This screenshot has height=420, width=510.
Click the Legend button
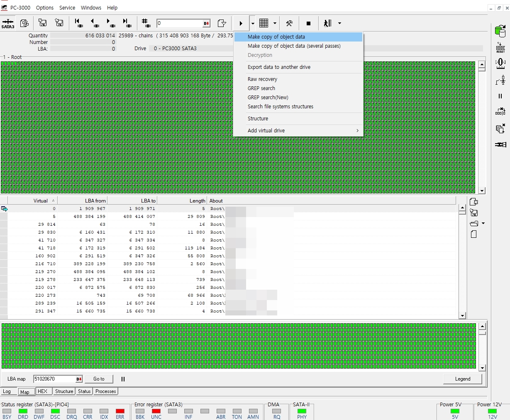point(463,379)
